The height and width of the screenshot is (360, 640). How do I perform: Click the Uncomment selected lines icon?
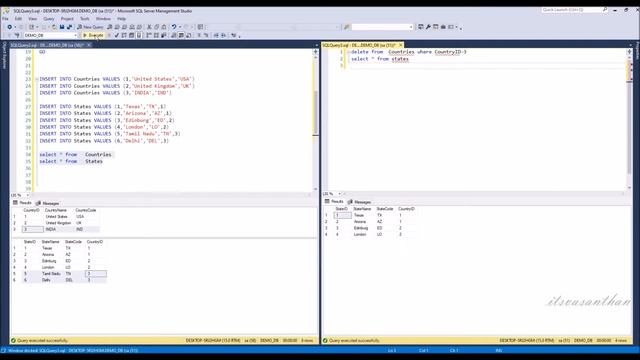point(206,36)
